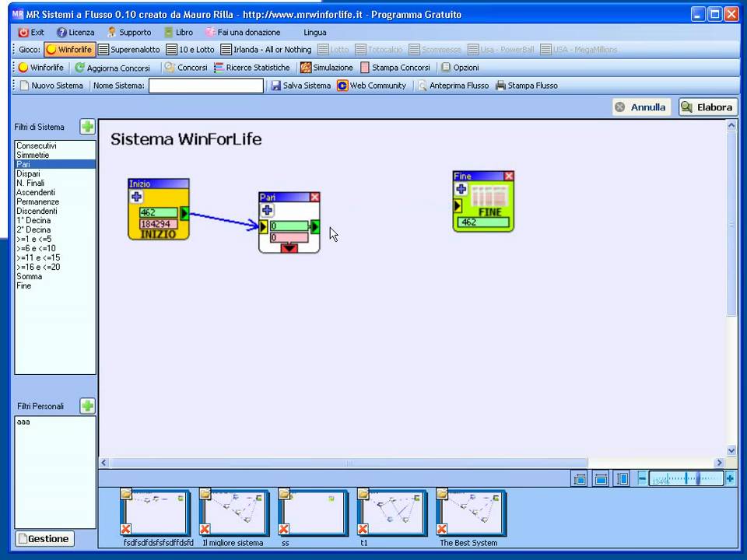Click yellow input arrow of Pari node
Viewport: 747px width, 560px height.
[264, 226]
